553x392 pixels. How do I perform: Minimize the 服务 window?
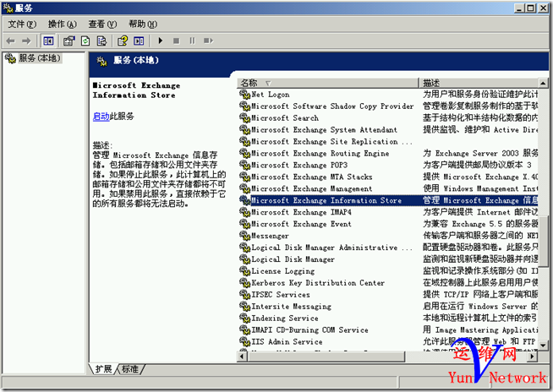tap(519, 8)
